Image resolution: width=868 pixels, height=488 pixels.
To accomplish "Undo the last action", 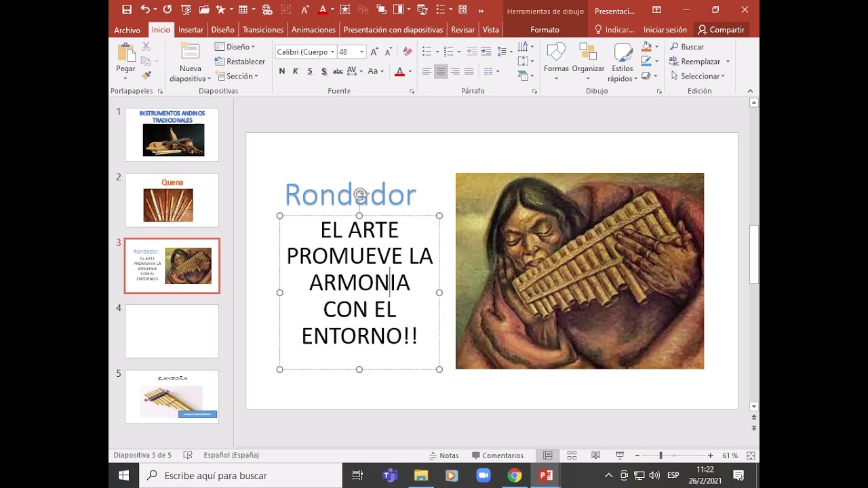I will 145,9.
